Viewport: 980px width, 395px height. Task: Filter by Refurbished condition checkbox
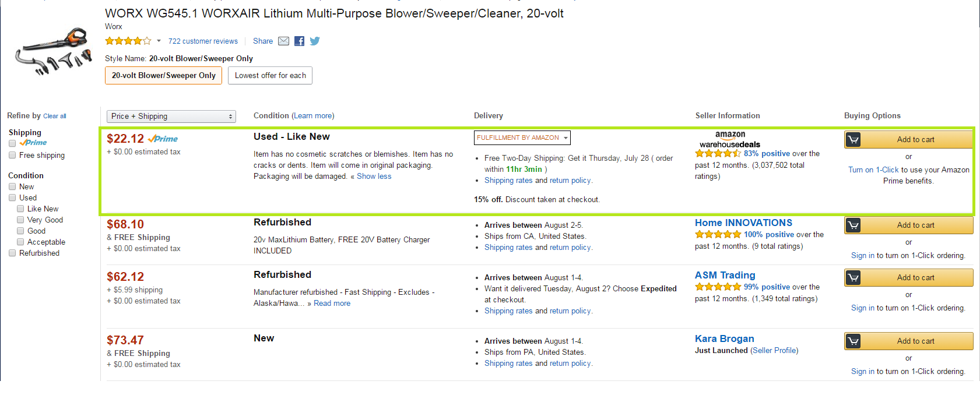12,253
